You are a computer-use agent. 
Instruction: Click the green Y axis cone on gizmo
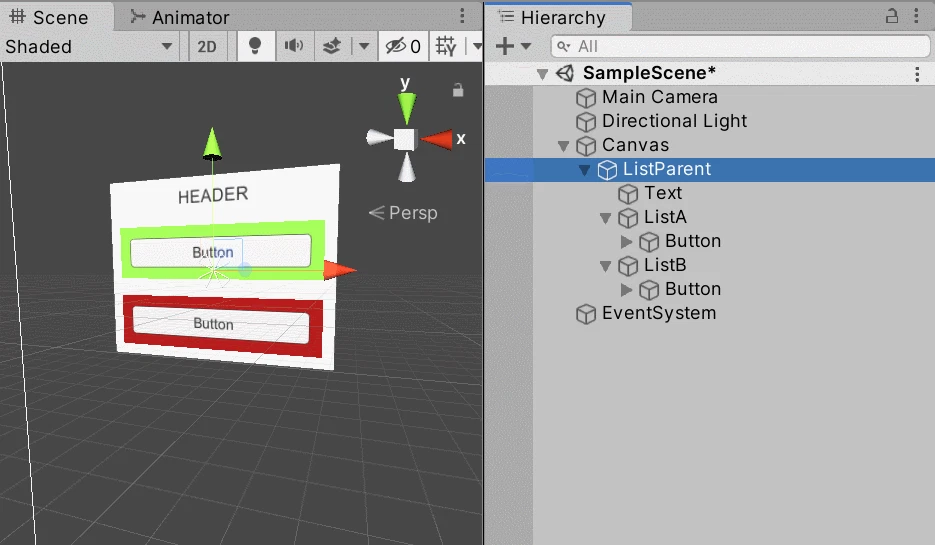tap(407, 107)
